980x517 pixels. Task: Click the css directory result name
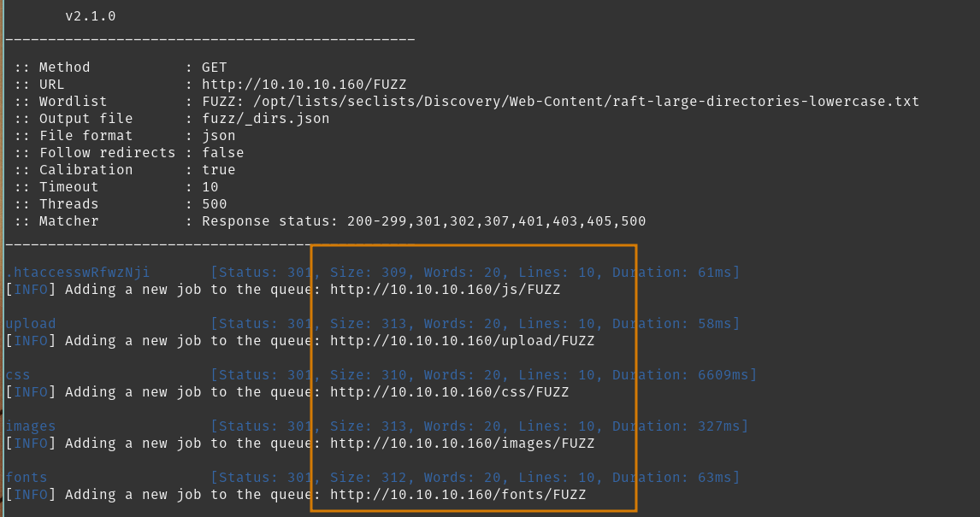click(18, 375)
